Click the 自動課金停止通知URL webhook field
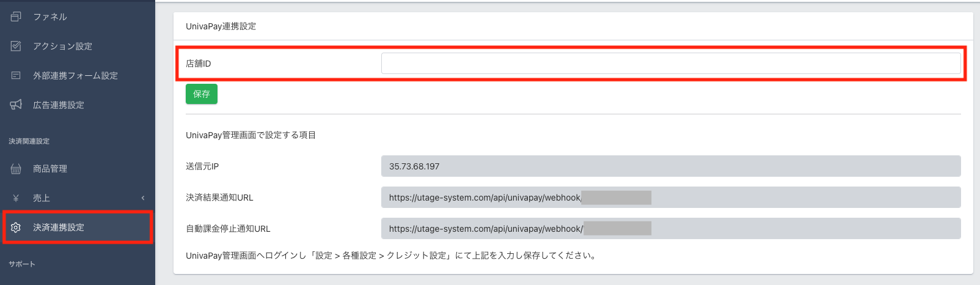Image resolution: width=980 pixels, height=285 pixels. (670, 229)
